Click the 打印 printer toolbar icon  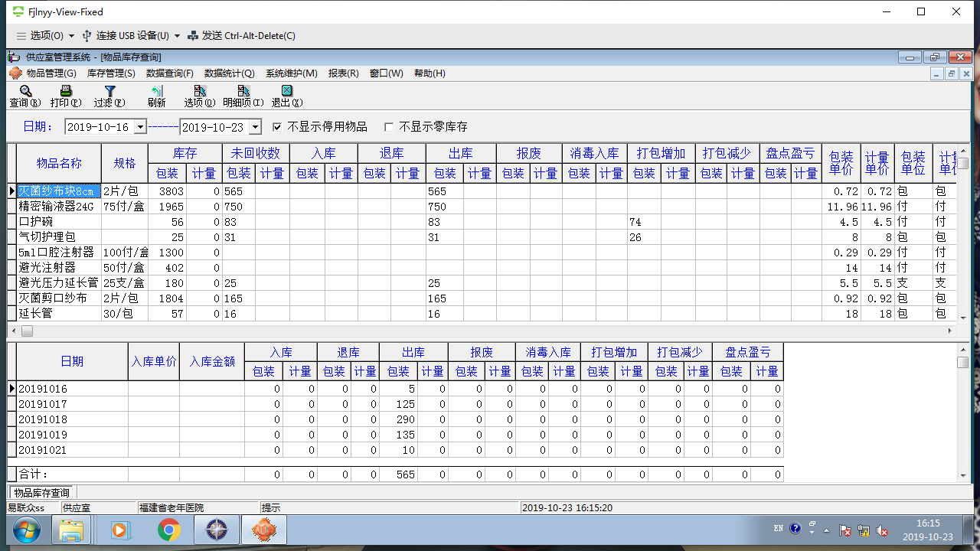(x=66, y=91)
